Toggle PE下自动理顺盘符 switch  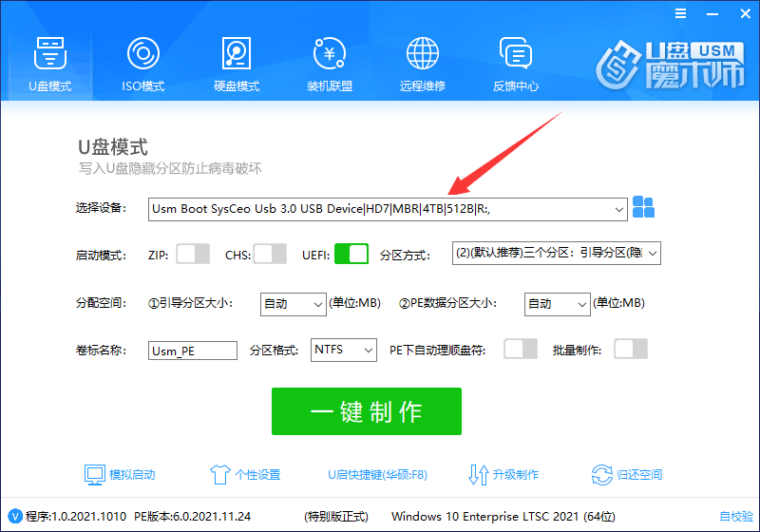521,349
